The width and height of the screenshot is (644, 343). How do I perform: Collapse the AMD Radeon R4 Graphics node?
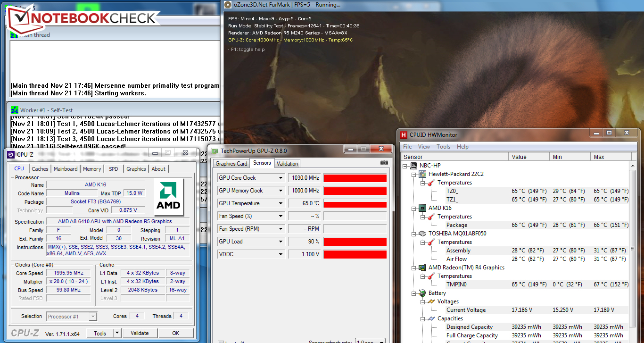[x=414, y=268]
